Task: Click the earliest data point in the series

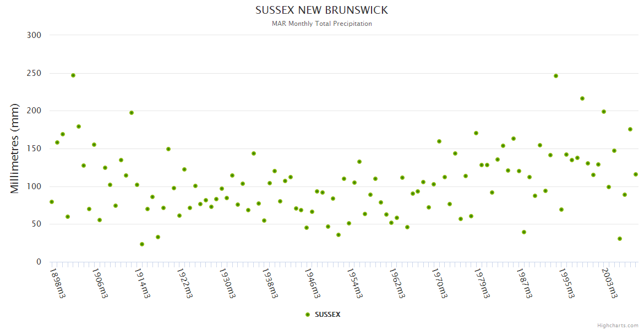Action: [x=52, y=202]
